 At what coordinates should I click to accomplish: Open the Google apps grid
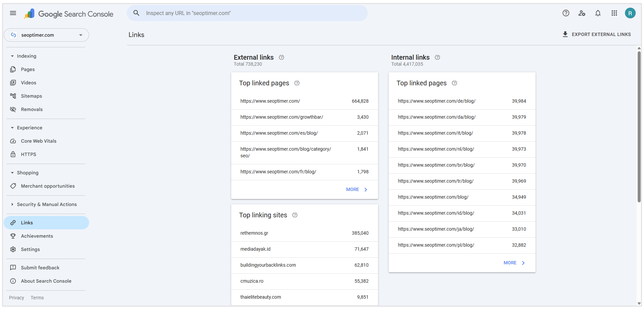(614, 13)
